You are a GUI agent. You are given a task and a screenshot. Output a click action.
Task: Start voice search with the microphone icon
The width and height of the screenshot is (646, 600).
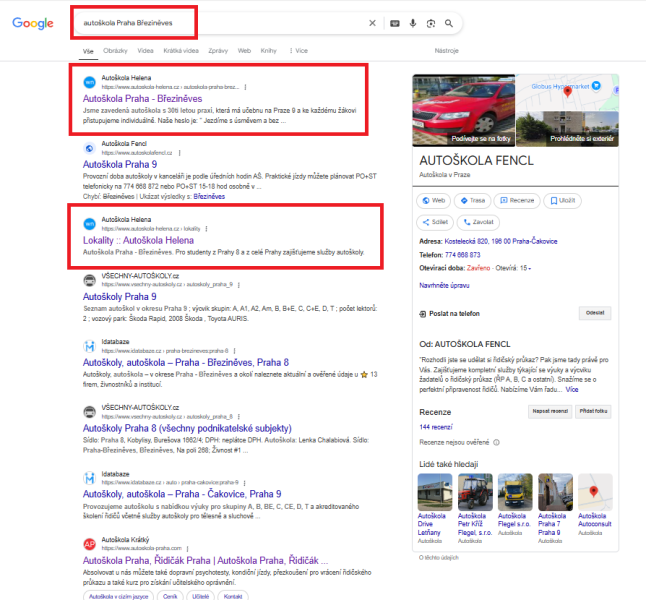[x=413, y=23]
